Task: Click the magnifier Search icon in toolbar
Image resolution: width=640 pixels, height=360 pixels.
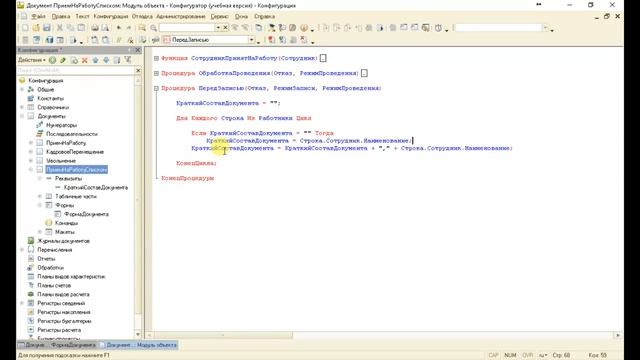Action: tap(153, 28)
